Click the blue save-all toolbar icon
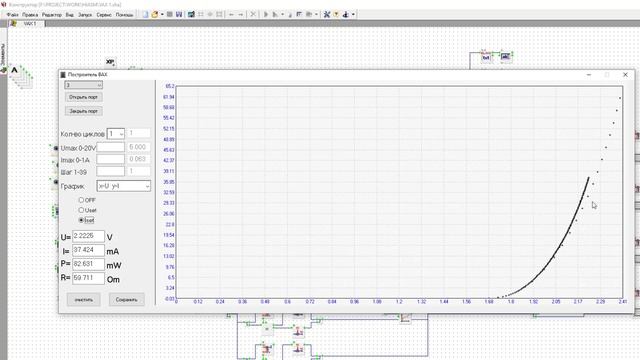The width and height of the screenshot is (640, 360). (x=179, y=14)
